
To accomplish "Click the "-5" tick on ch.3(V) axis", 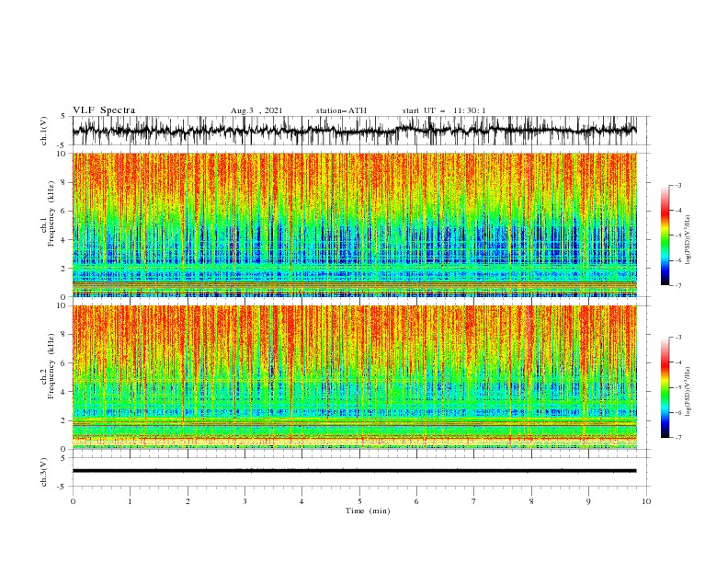I will point(62,487).
